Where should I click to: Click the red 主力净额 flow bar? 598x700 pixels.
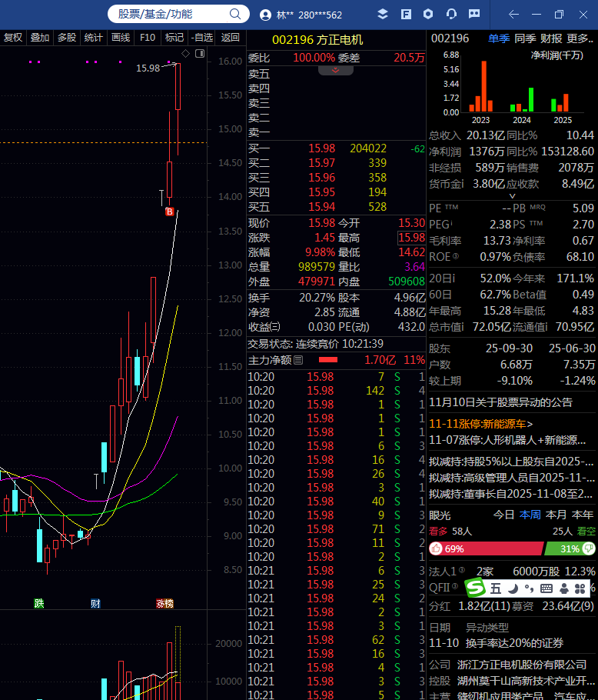tap(328, 360)
